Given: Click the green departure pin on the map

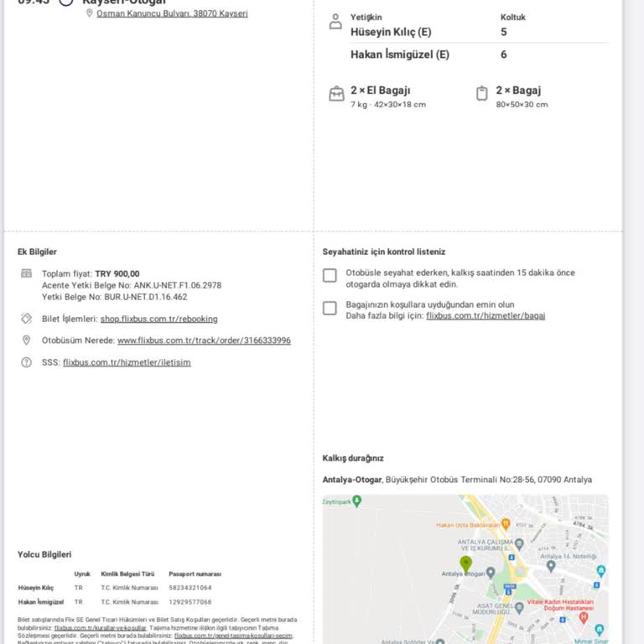Looking at the screenshot, I should (465, 563).
